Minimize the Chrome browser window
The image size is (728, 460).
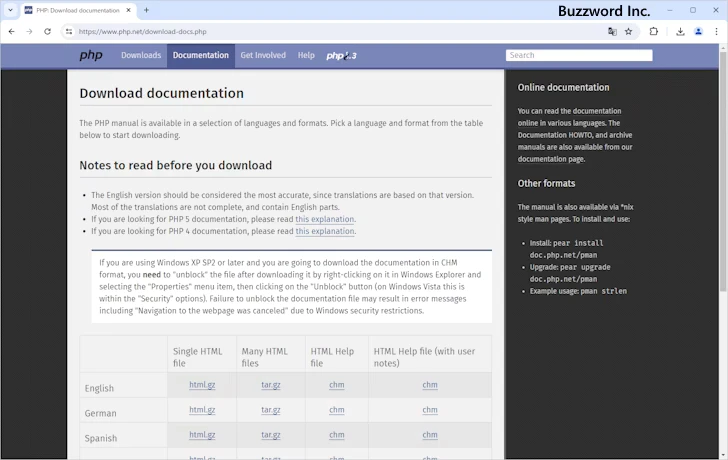(x=670, y=10)
